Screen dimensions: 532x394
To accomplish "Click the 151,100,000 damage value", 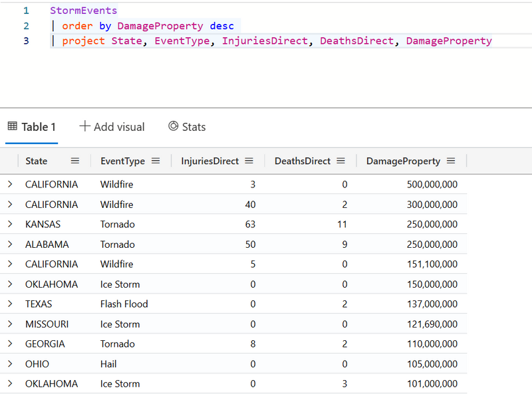I will 432,264.
